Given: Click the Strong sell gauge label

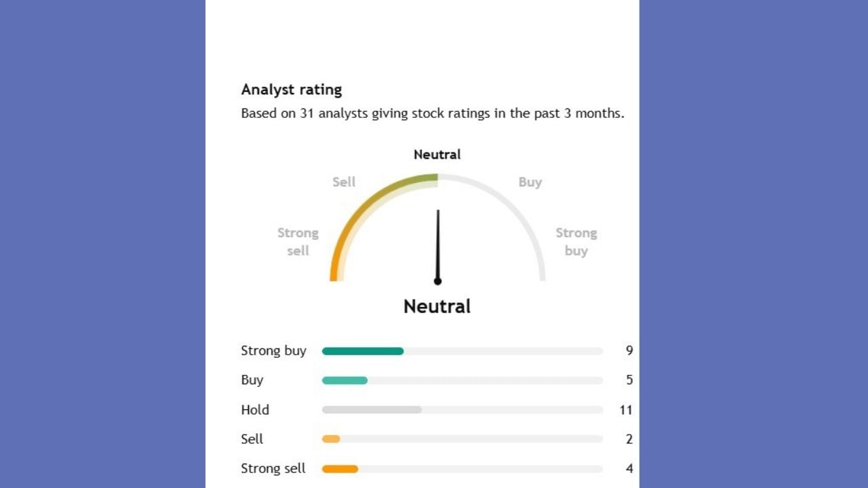Looking at the screenshot, I should tap(298, 241).
